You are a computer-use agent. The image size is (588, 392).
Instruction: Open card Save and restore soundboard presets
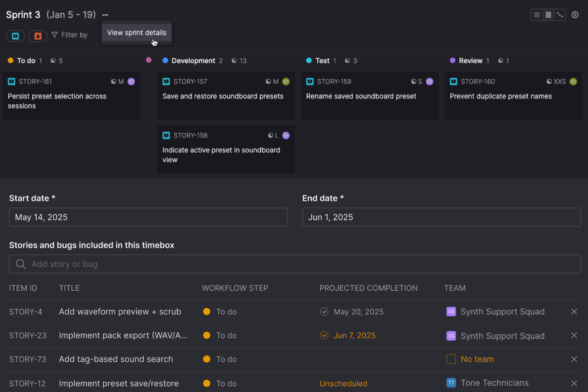[x=226, y=95]
